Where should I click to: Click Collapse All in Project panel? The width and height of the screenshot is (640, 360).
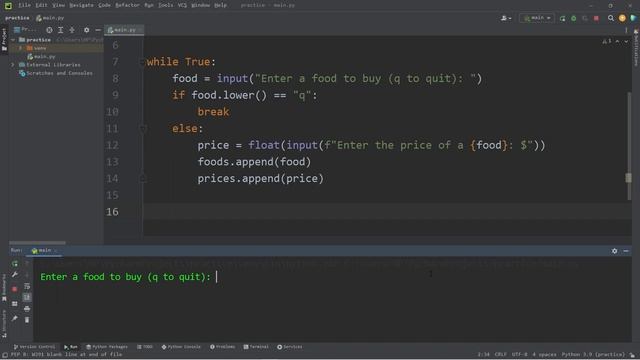72,30
